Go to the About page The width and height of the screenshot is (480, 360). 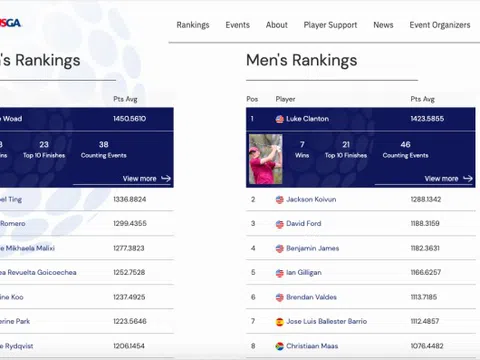(277, 25)
